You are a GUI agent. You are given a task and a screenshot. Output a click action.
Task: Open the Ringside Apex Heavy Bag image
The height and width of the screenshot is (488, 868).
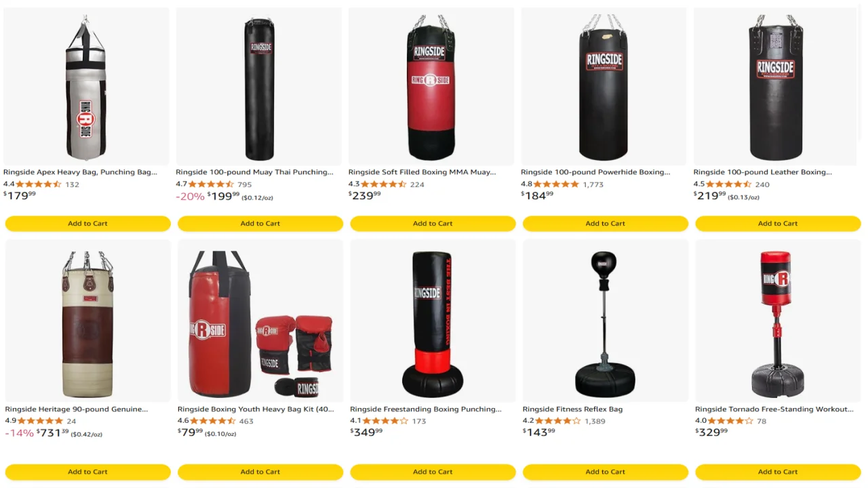pyautogui.click(x=86, y=87)
